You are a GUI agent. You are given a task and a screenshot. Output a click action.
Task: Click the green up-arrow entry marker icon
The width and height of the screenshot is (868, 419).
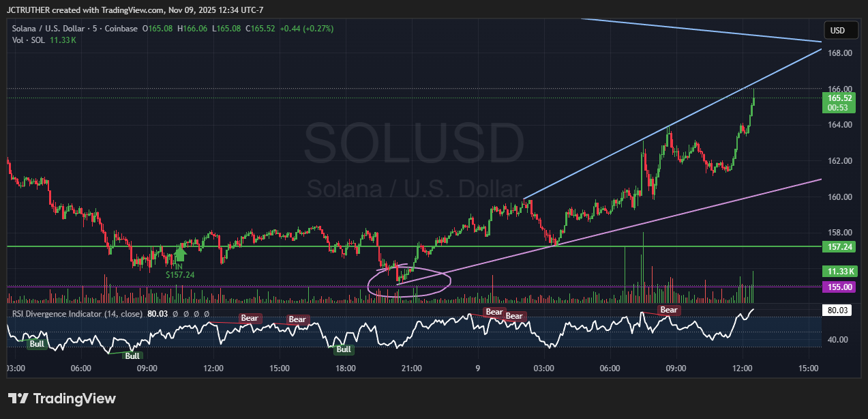(x=179, y=255)
